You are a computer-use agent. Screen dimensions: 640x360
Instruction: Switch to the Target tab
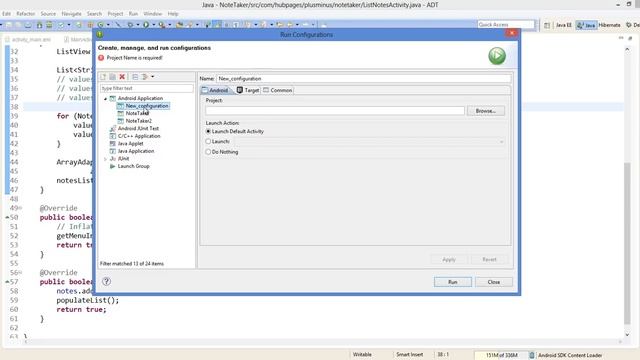[248, 90]
